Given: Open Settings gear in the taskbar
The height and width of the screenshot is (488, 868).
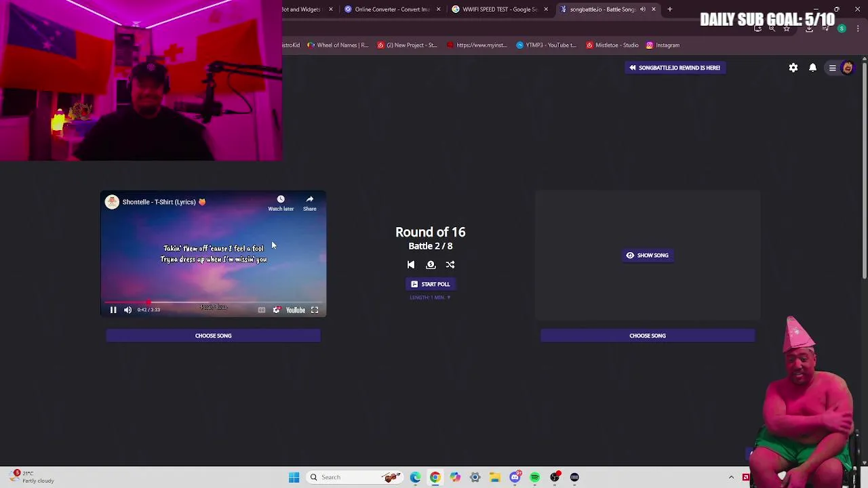Looking at the screenshot, I should (475, 477).
